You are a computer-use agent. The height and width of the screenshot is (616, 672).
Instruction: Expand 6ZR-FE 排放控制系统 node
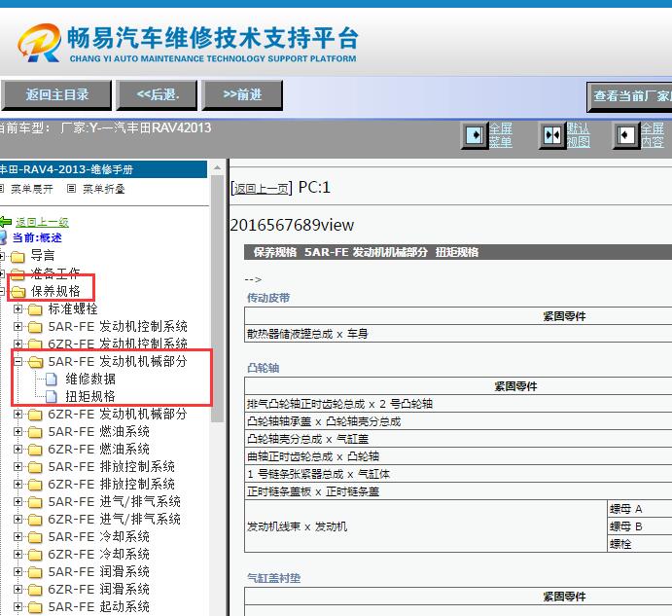[18, 485]
